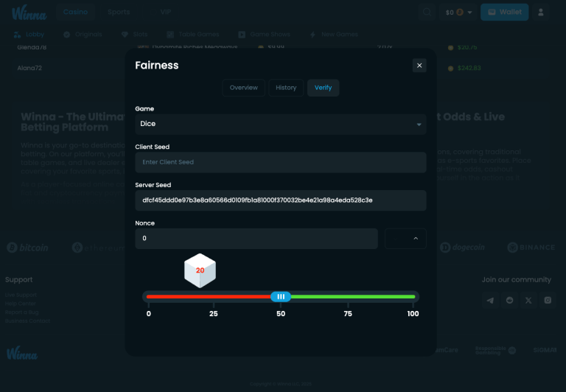Click the Telegram community icon
This screenshot has width=566, height=392.
click(491, 300)
